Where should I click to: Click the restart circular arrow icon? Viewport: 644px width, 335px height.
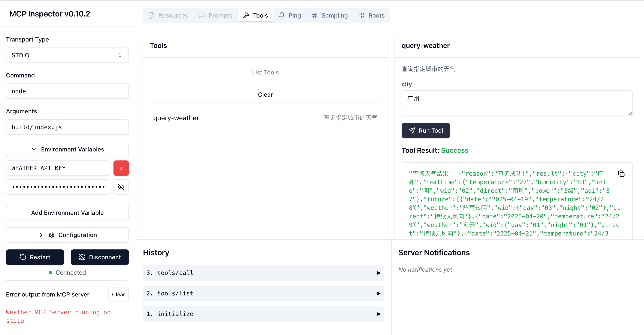(23, 257)
